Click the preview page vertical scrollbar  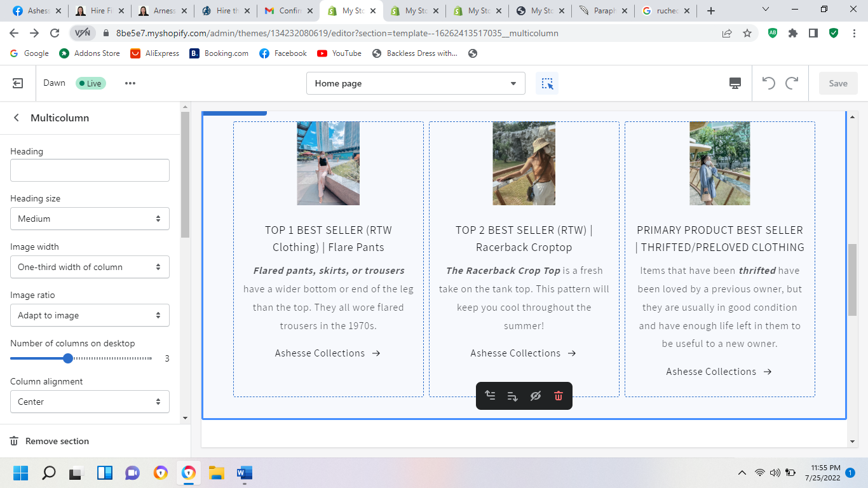[x=852, y=280]
